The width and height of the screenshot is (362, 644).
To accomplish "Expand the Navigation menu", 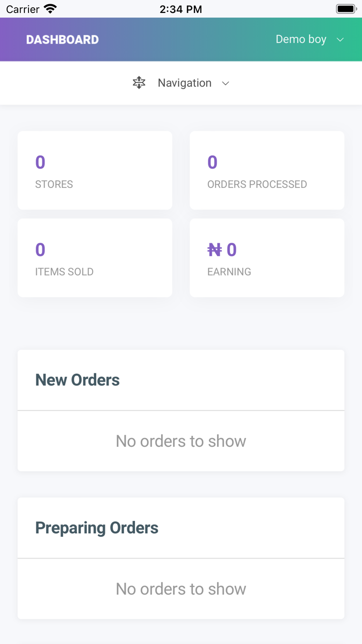I will coord(185,83).
